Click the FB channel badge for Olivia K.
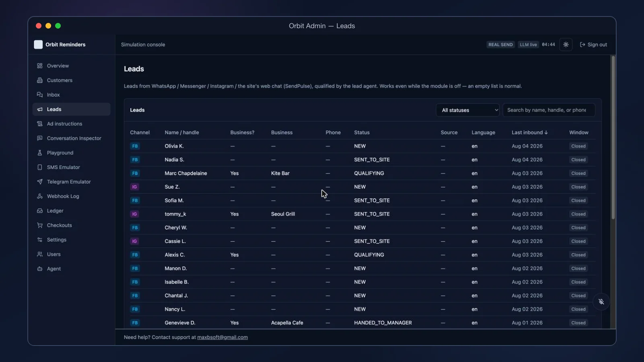This screenshot has width=644, height=362. pyautogui.click(x=135, y=146)
